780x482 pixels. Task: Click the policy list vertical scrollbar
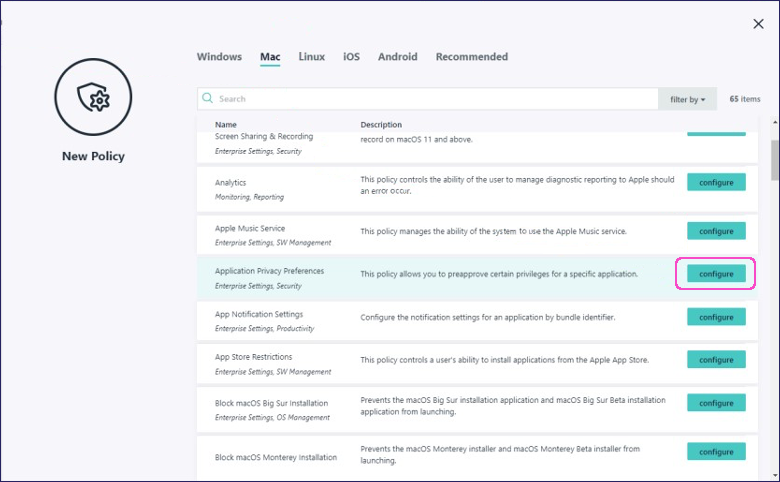point(773,160)
